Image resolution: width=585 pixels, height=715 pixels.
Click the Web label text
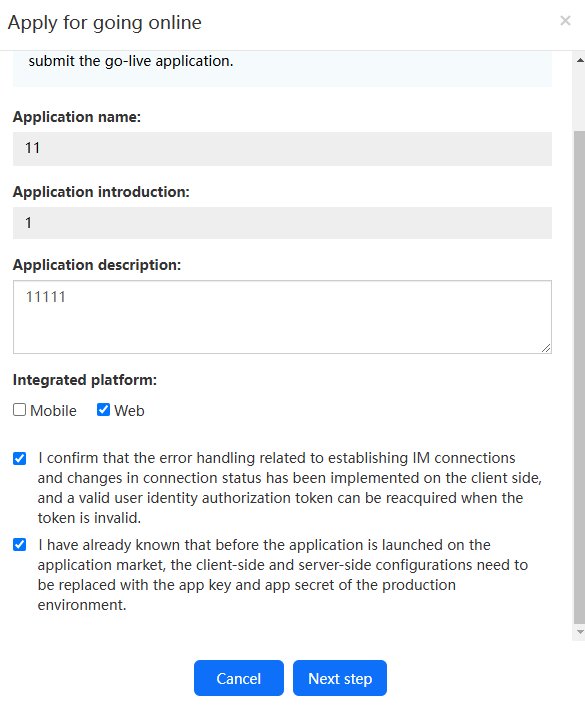tap(129, 410)
